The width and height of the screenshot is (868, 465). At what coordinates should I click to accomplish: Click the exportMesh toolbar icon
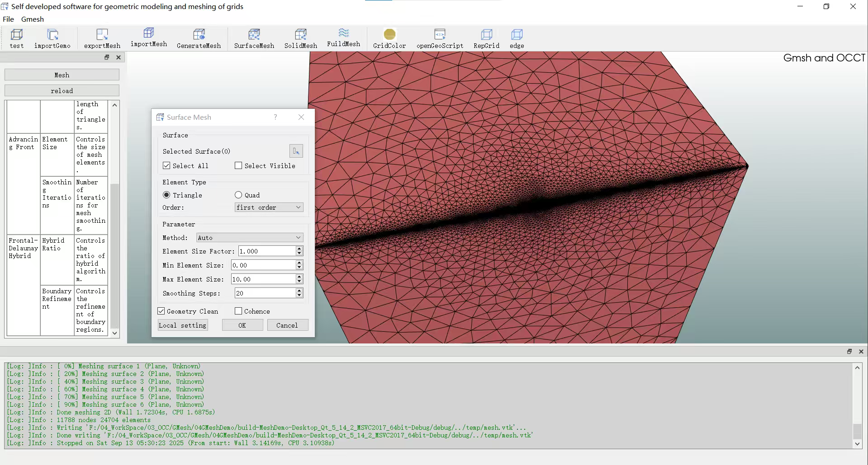102,35
